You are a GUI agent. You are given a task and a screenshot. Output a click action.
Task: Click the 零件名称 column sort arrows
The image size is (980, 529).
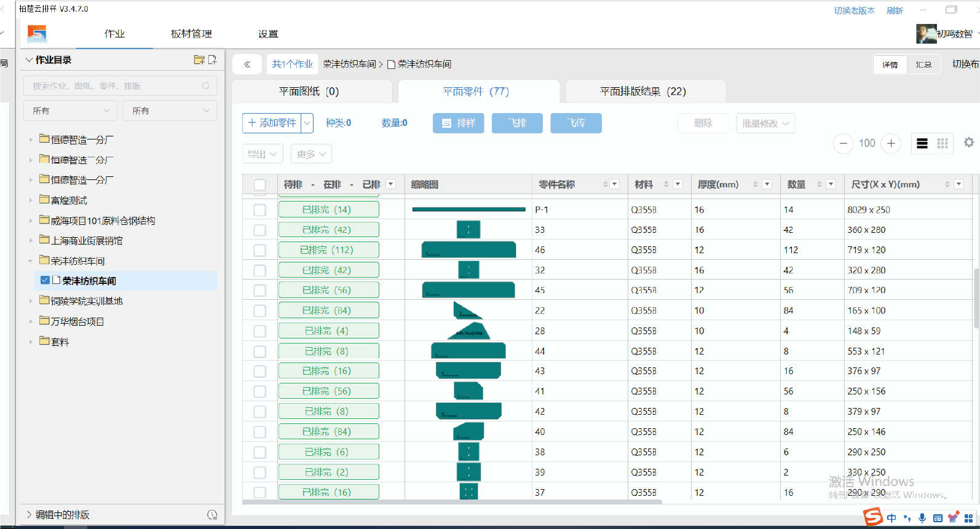click(x=606, y=184)
